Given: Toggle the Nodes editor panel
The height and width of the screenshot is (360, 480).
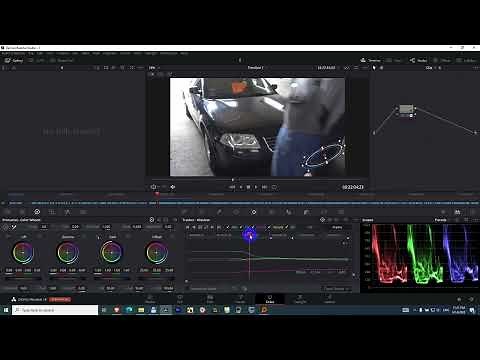Looking at the screenshot, I should tap(419, 60).
